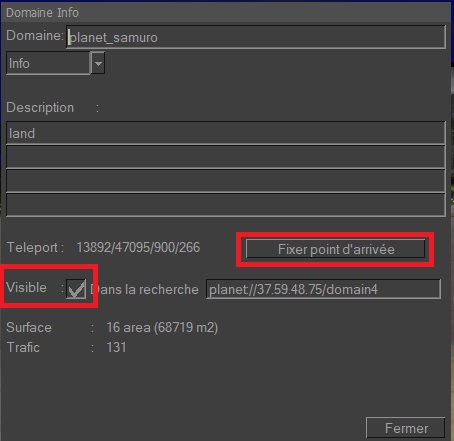Click the Teleport label
The image size is (454, 441).
35,247
